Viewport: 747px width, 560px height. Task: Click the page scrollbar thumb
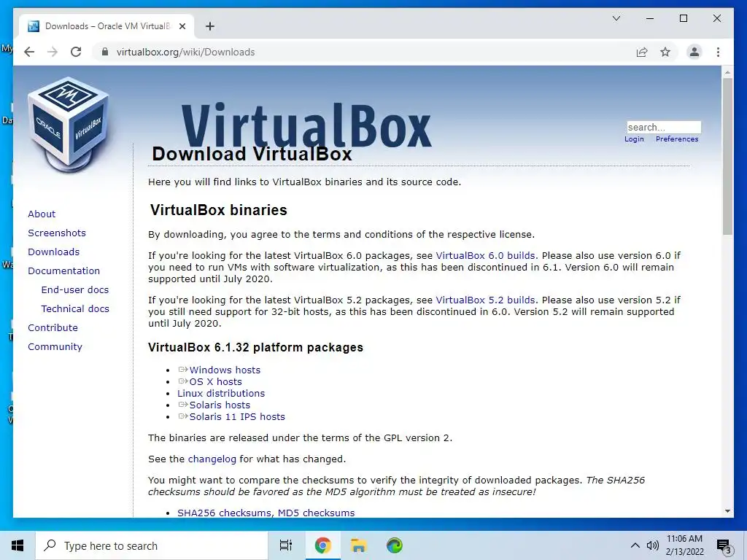727,156
